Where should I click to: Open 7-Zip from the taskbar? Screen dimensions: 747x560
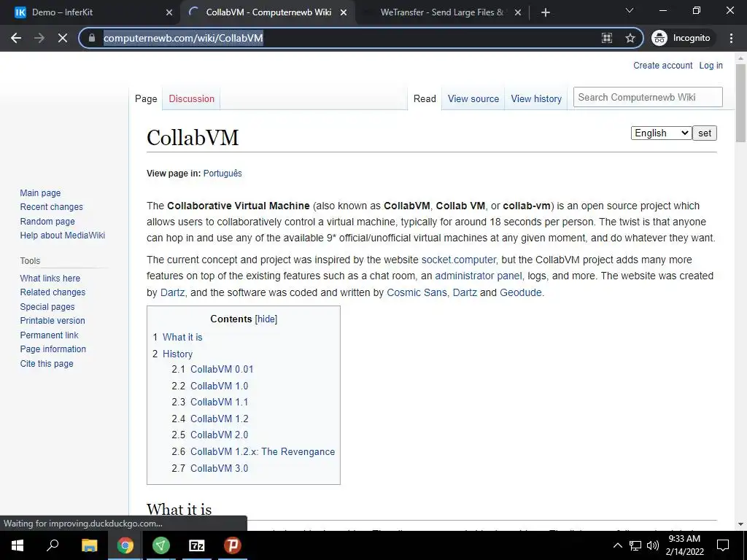click(197, 545)
